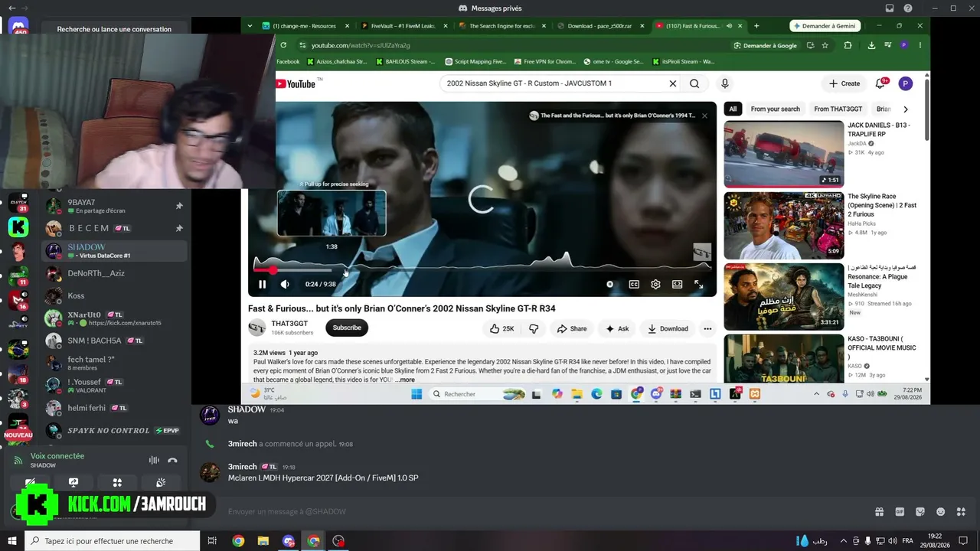Screen dimensions: 980x551
Task: Open the SHADOW direct message
Action: click(114, 251)
